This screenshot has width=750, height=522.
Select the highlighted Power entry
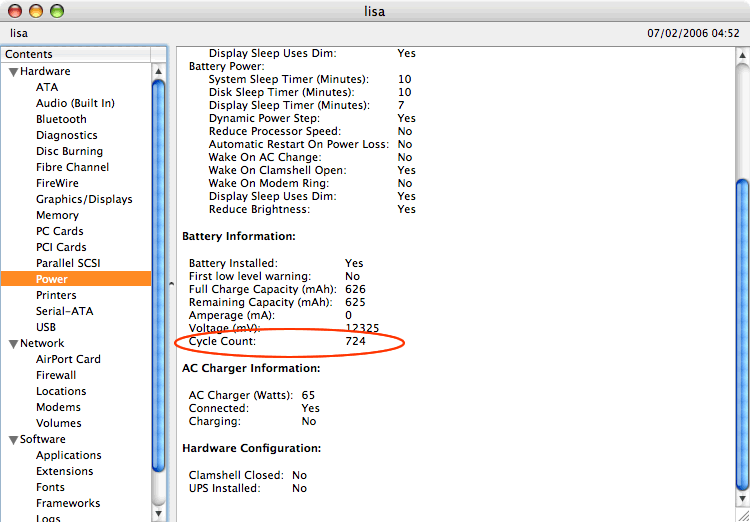pyautogui.click(x=76, y=279)
